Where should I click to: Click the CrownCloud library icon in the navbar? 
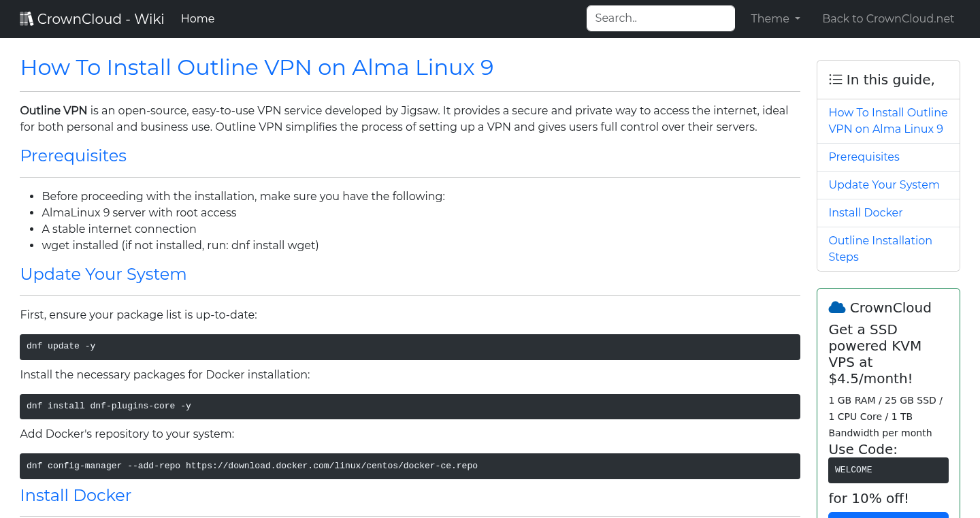click(27, 18)
